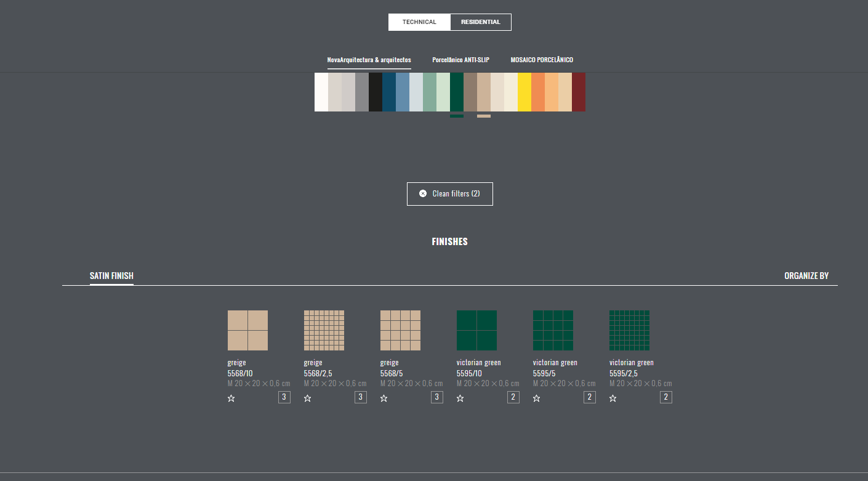
Task: Favorite the greige 5568/10 tile with its star
Action: point(231,398)
